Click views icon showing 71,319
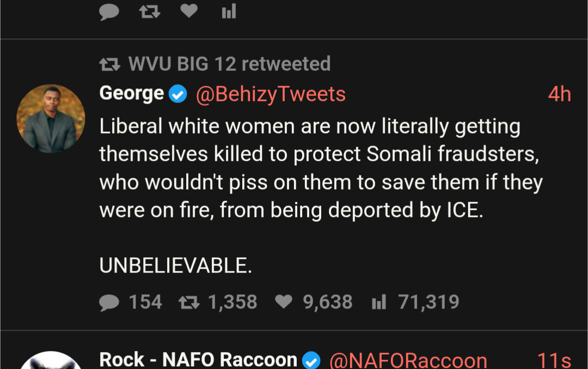The image size is (588, 369). tap(378, 302)
